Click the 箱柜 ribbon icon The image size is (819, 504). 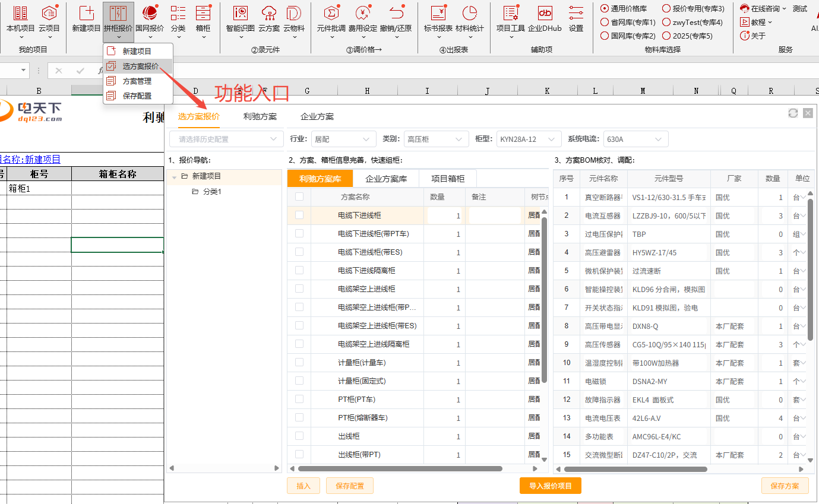203,21
